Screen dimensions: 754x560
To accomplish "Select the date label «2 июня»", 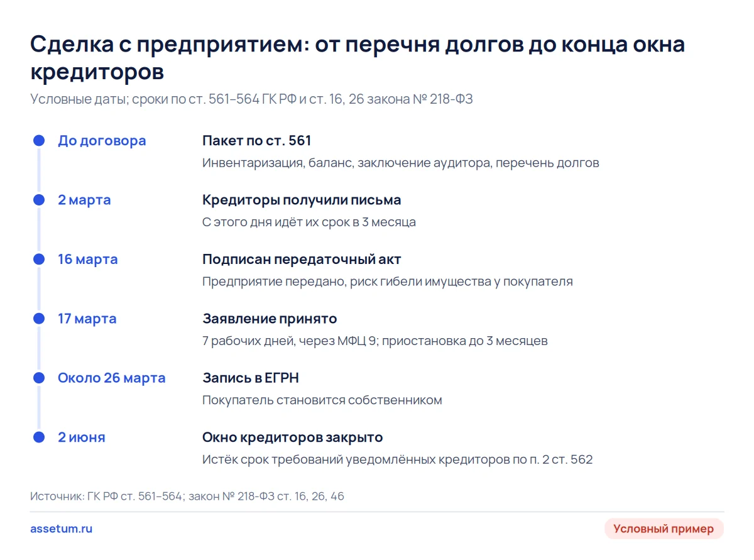I will [82, 437].
